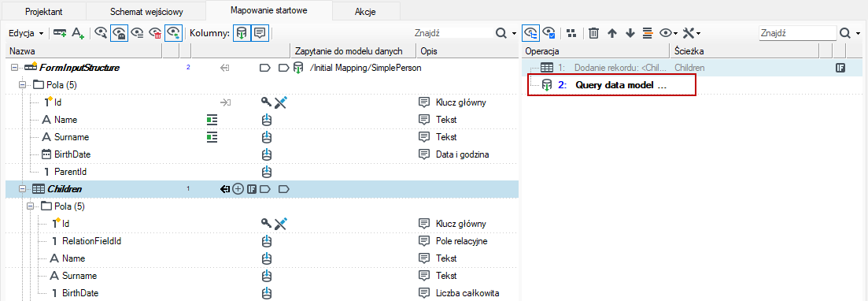Click the comment icon next to Pole relacyjne
Image resolution: width=868 pixels, height=301 pixels.
pyautogui.click(x=425, y=240)
